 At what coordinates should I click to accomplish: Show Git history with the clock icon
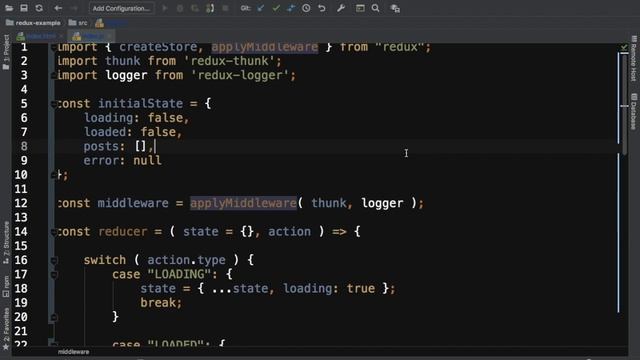[306, 8]
